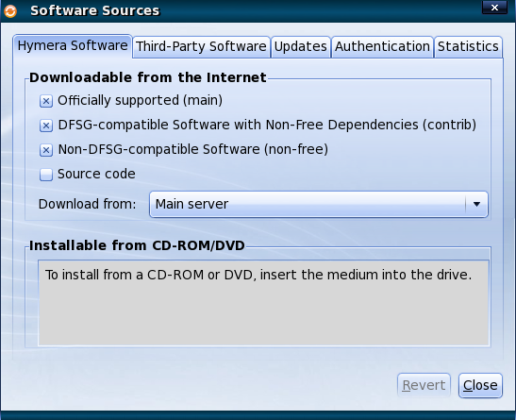Screen dimensions: 516x420
Task: Disable Non-DFSG-compatible Software (non-free)
Action: pyautogui.click(x=46, y=150)
